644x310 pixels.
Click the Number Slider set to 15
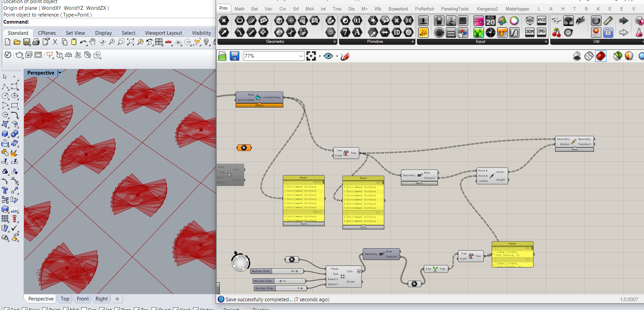(x=279, y=281)
